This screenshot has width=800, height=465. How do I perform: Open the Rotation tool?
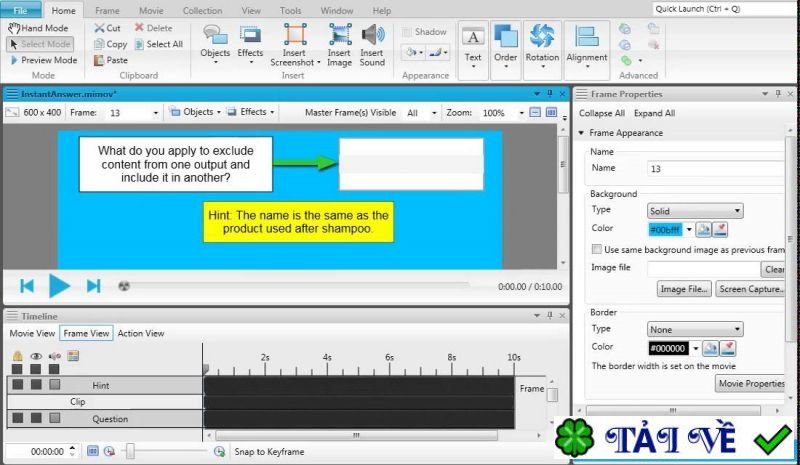coord(542,50)
